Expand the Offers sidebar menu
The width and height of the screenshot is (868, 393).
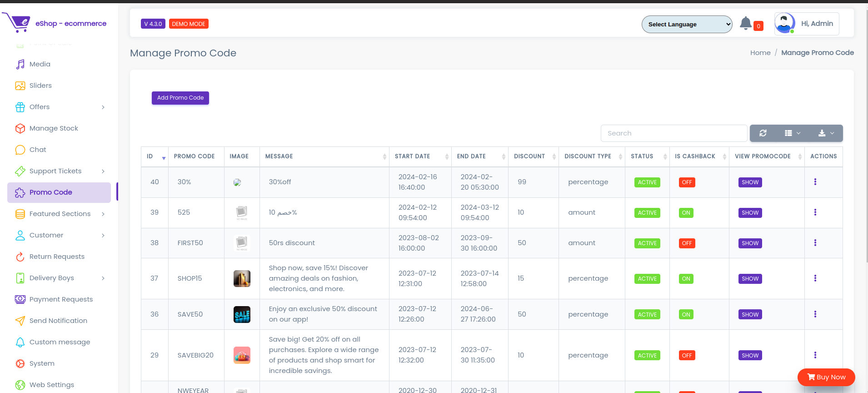tap(60, 107)
